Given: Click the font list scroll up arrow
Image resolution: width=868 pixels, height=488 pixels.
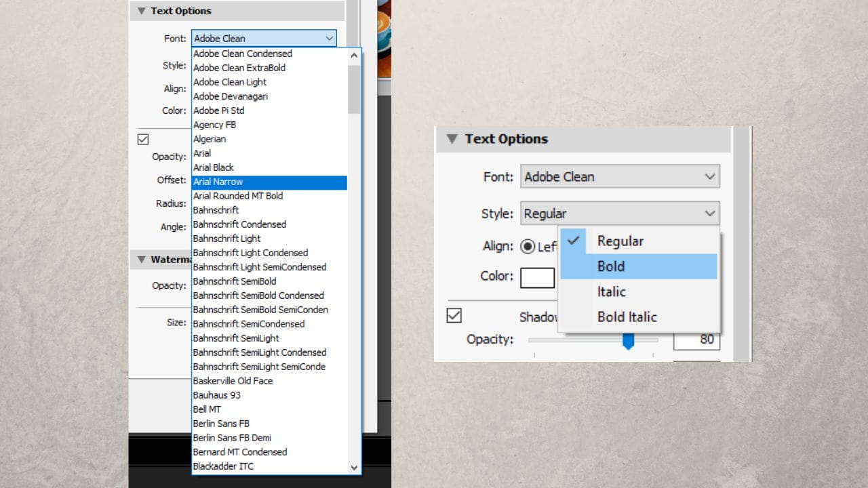Looking at the screenshot, I should click(x=354, y=55).
